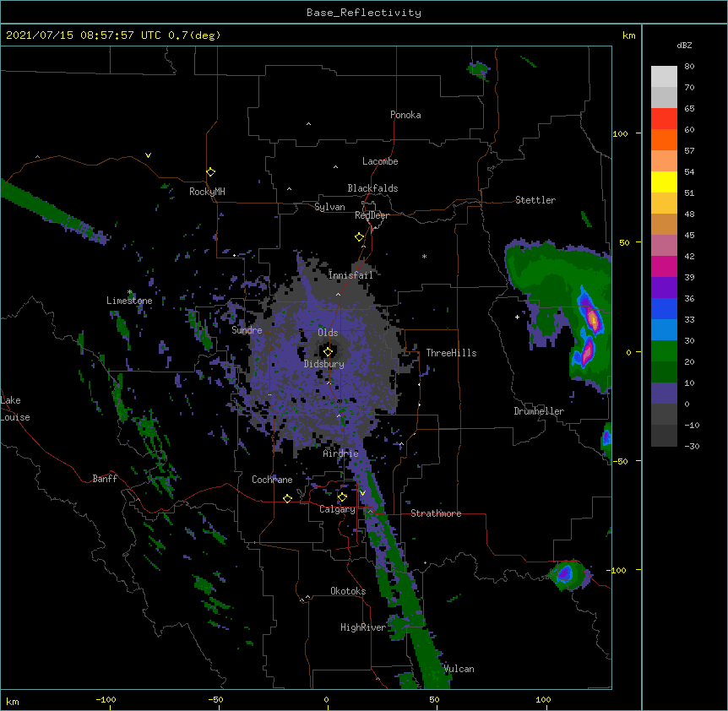Click the yellow V marker northwest of RockyMH
The height and width of the screenshot is (711, 728).
tap(148, 155)
